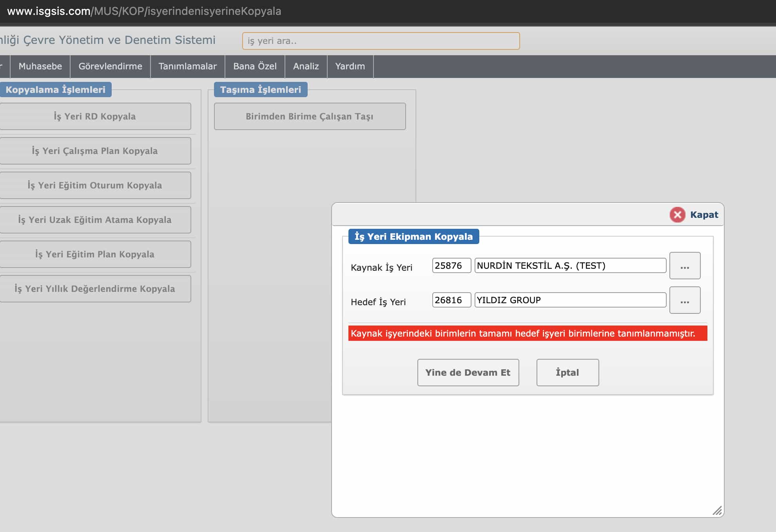Select İş Yeri RD Kopyala
Image resolution: width=776 pixels, height=532 pixels.
coord(94,116)
